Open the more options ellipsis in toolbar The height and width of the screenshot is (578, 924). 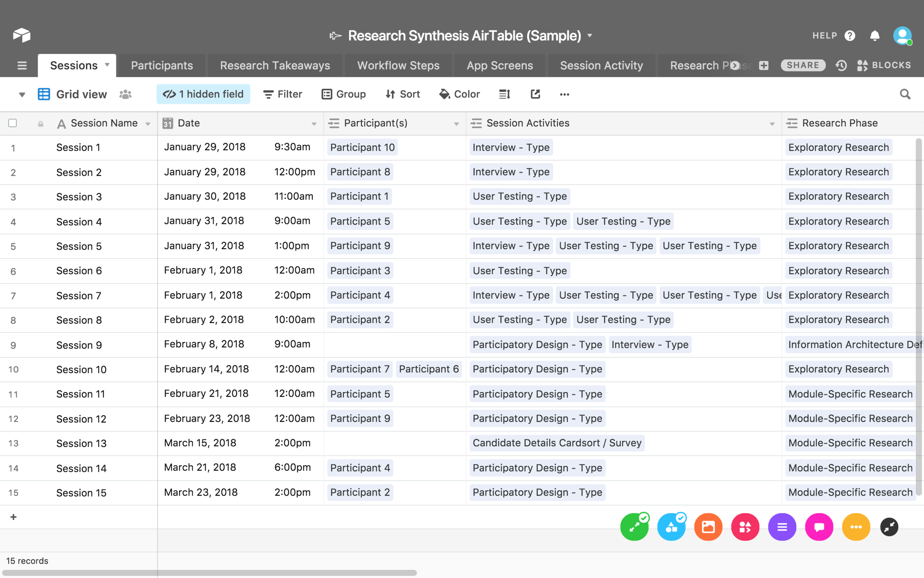[x=564, y=94]
